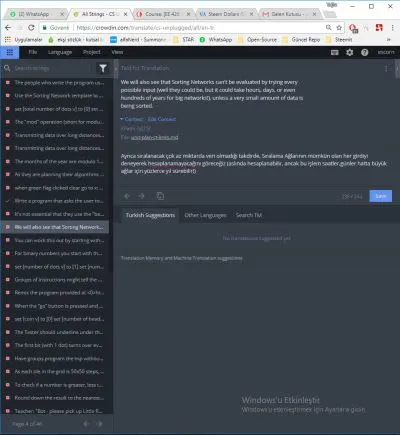
Task: Open the Language menu
Action: [60, 52]
